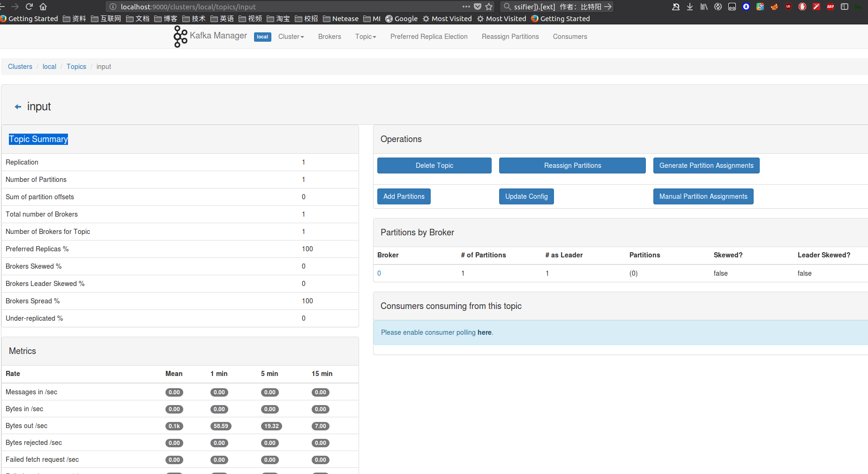Click the Brokers Spread % row label
The height and width of the screenshot is (474, 868).
(x=33, y=301)
